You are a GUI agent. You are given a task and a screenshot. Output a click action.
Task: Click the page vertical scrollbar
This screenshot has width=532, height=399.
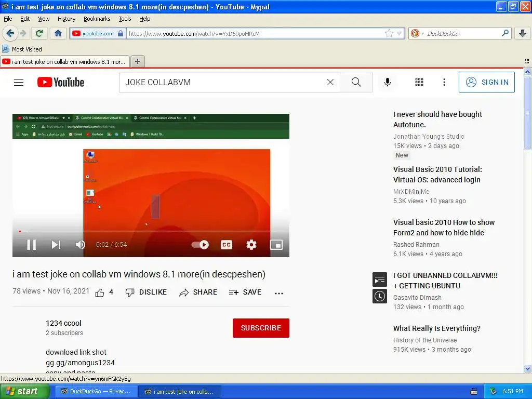[x=527, y=114]
